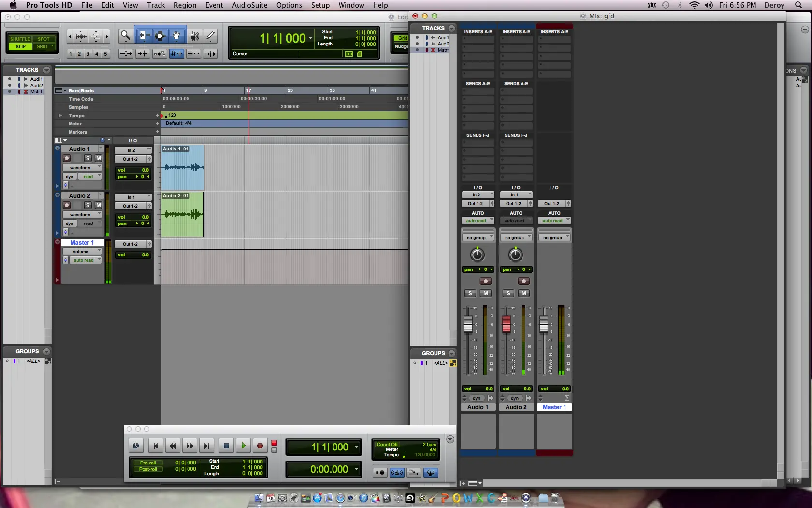Toggle Pre-roll in Transport window
Viewport: 812px width, 508px height.
click(148, 463)
